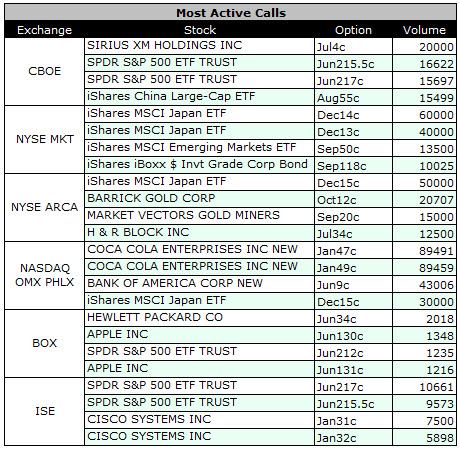Select the ISE exchange cell

pyautogui.click(x=44, y=411)
